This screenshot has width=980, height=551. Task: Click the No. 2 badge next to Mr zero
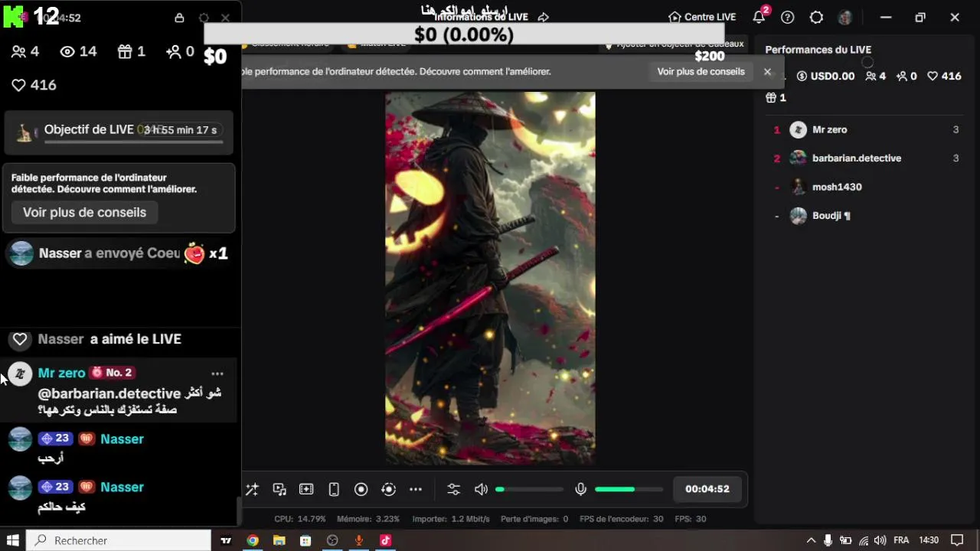pyautogui.click(x=112, y=373)
